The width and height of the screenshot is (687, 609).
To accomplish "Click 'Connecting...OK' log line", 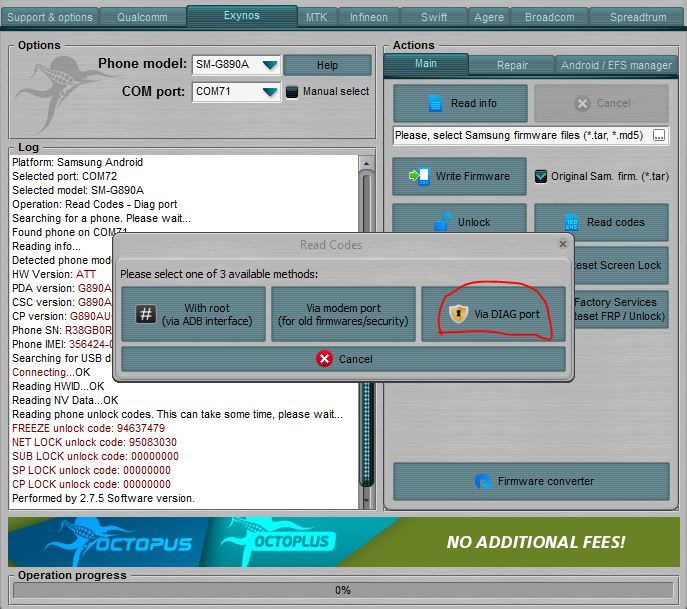I will (x=51, y=372).
